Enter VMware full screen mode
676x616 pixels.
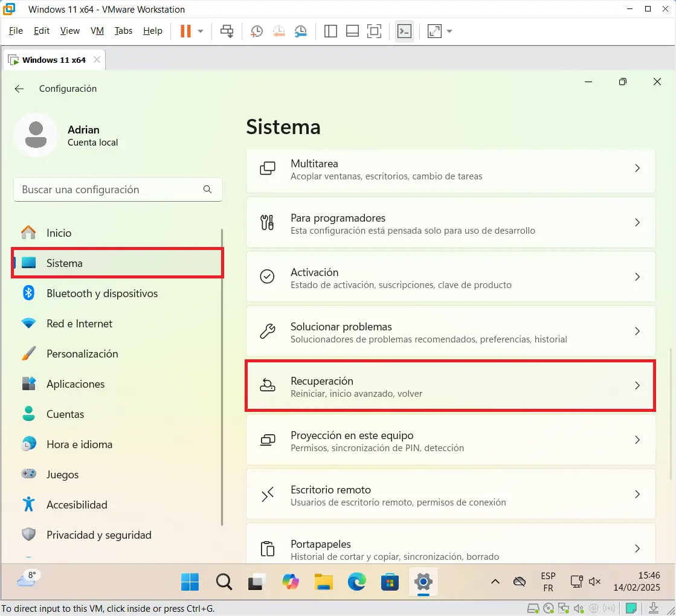374,31
